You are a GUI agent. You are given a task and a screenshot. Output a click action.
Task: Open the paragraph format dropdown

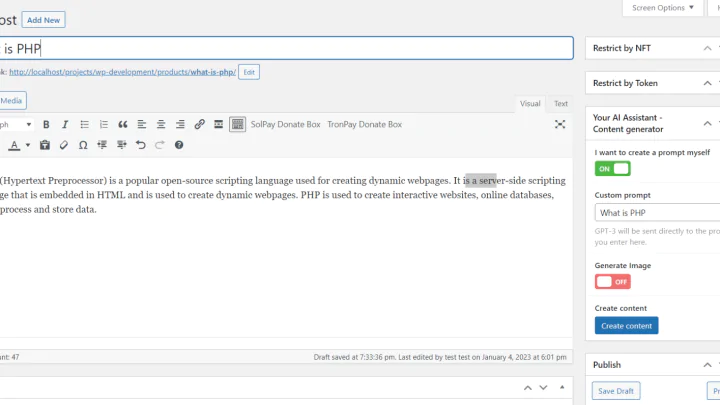tap(18, 125)
